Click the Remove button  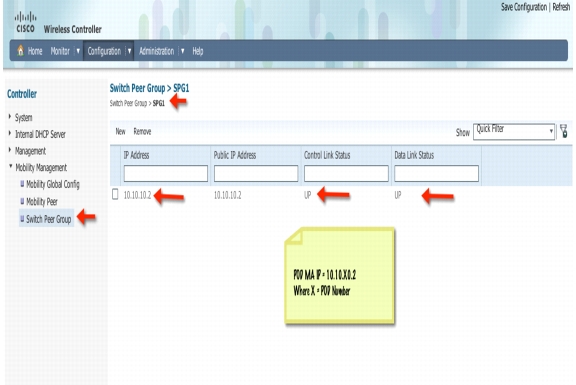coord(142,131)
